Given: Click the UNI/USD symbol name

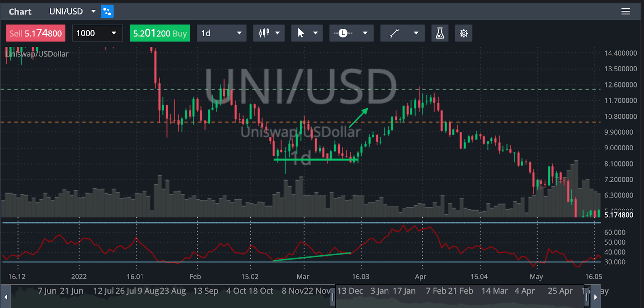Looking at the screenshot, I should coord(66,11).
